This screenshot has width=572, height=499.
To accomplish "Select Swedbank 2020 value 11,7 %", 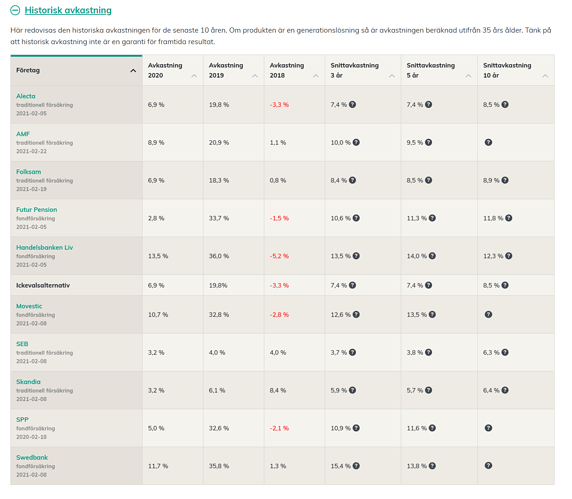I will 158,466.
